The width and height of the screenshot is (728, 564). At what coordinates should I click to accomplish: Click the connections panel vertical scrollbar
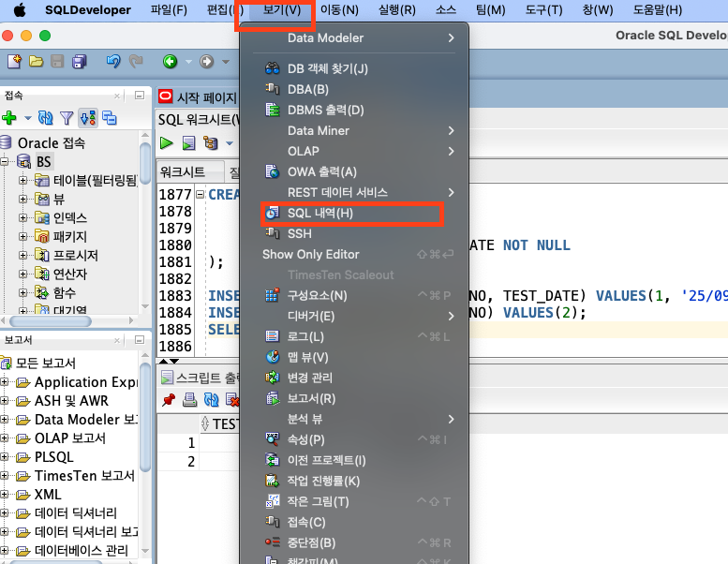(145, 162)
